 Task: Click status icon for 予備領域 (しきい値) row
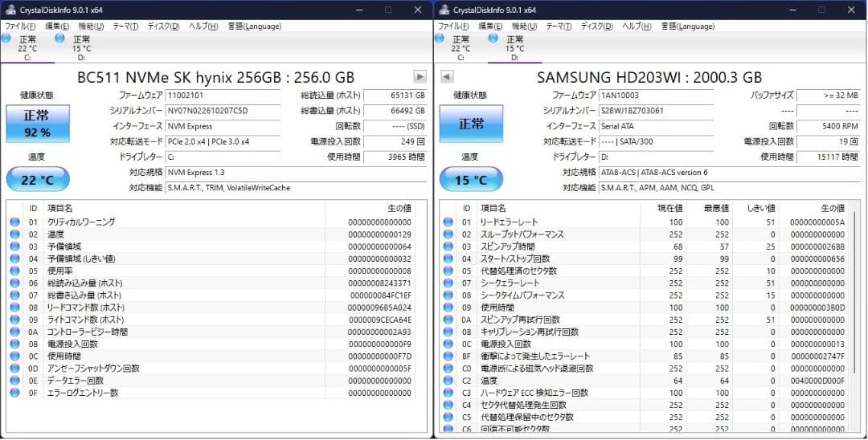point(14,259)
